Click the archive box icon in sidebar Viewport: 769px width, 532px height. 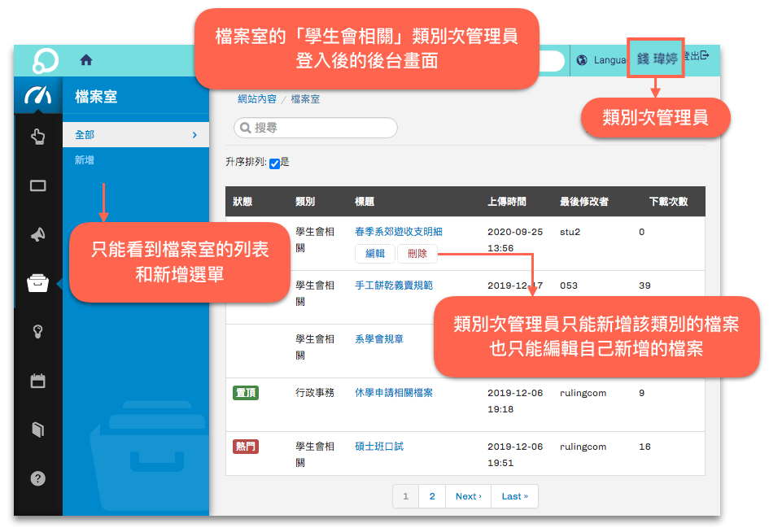[37, 283]
